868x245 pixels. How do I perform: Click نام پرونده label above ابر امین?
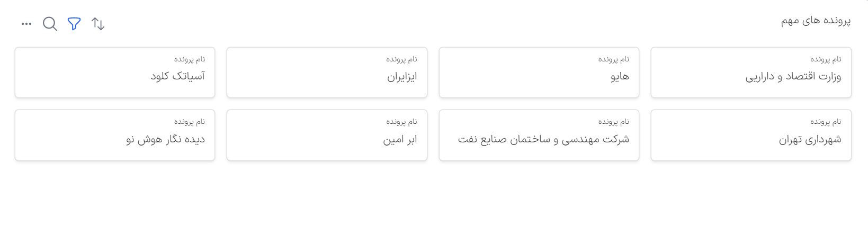pos(401,122)
